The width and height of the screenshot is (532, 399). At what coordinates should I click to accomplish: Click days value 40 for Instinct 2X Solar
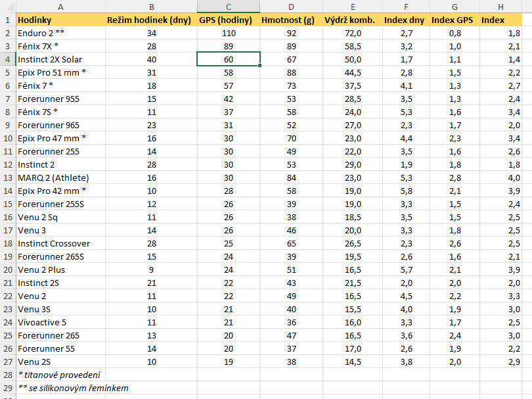(151, 59)
